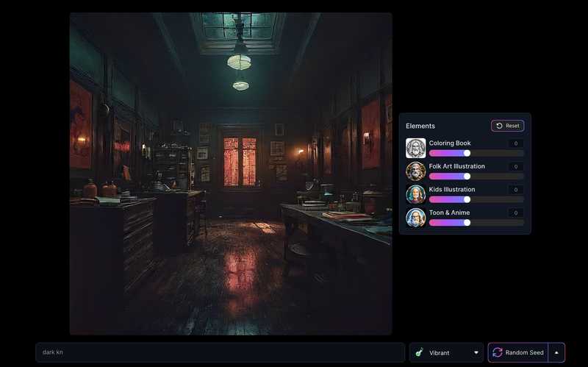Click the Coloring Book value field

[x=516, y=143]
